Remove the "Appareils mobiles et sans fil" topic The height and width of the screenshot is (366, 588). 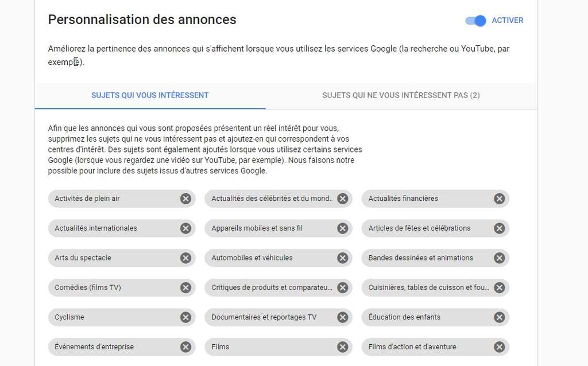342,228
